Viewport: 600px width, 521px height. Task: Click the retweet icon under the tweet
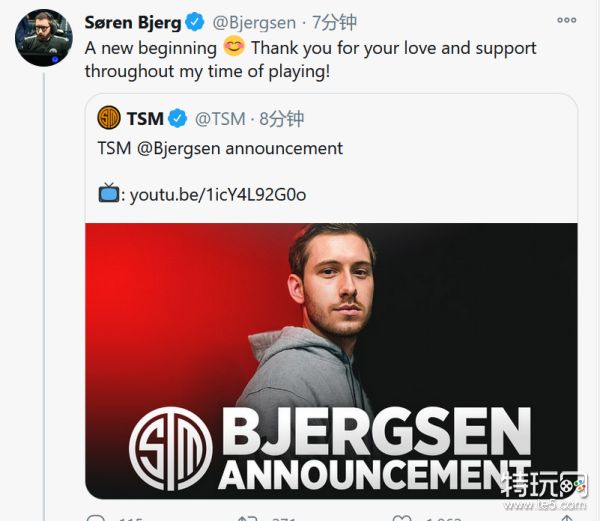tap(246, 518)
